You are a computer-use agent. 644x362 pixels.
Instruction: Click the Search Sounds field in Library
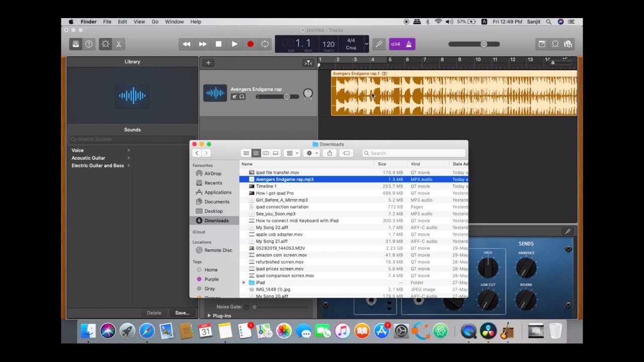(x=132, y=139)
